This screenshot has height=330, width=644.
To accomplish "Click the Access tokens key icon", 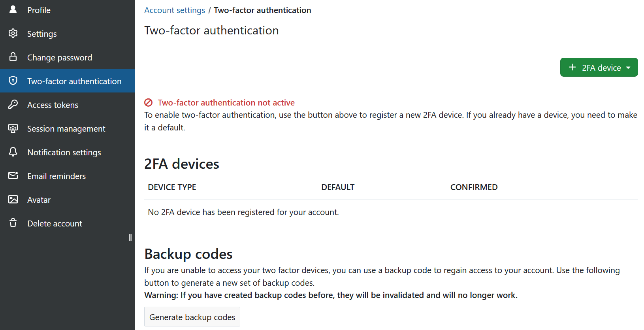I will pos(13,104).
